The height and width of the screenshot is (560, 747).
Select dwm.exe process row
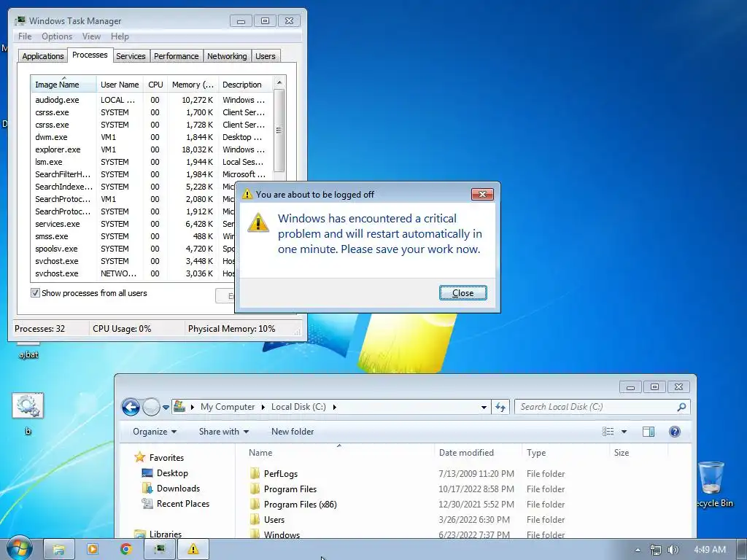coord(151,137)
